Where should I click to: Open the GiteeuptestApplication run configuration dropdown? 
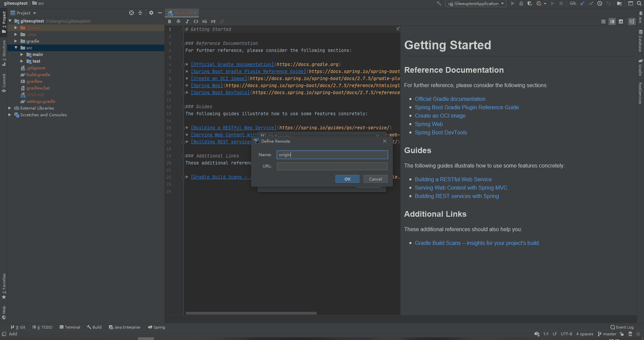[x=476, y=4]
